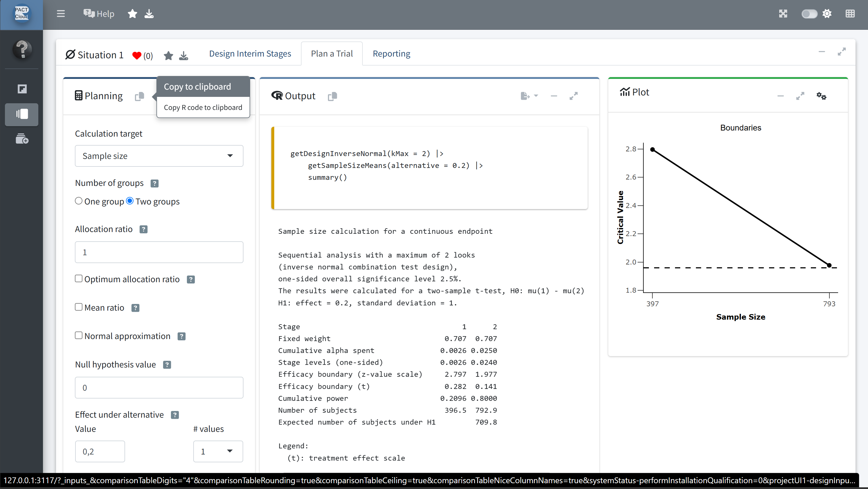Click the 'Boundaries' plot title

(x=741, y=128)
